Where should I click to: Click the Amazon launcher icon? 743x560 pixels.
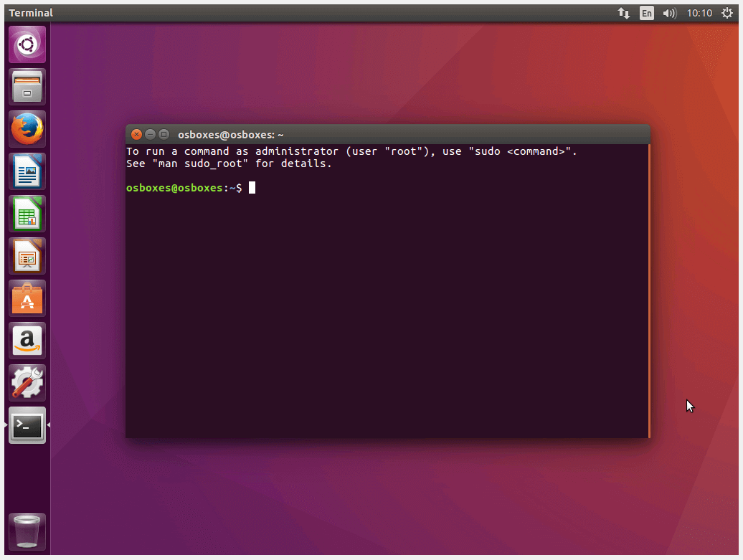(x=27, y=341)
